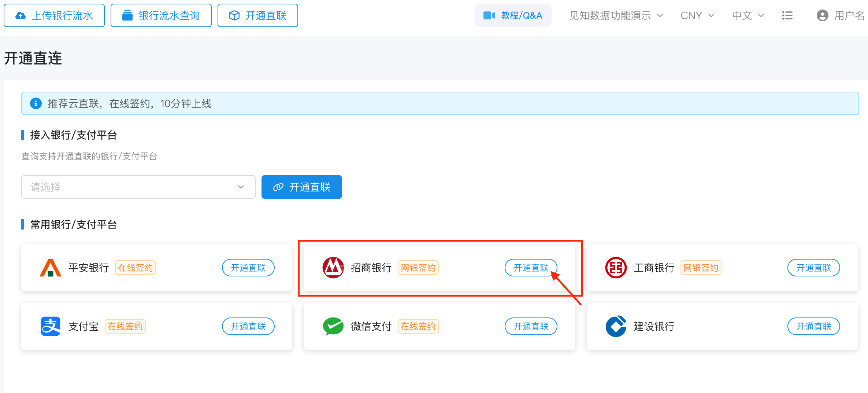
Task: Click the 在线签约 tag on 支付宝
Action: pos(125,326)
